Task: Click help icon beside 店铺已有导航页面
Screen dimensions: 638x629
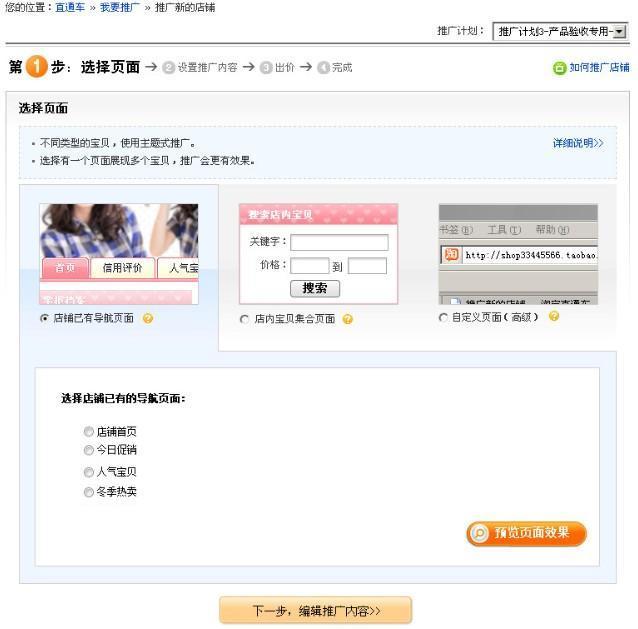Action: point(148,318)
